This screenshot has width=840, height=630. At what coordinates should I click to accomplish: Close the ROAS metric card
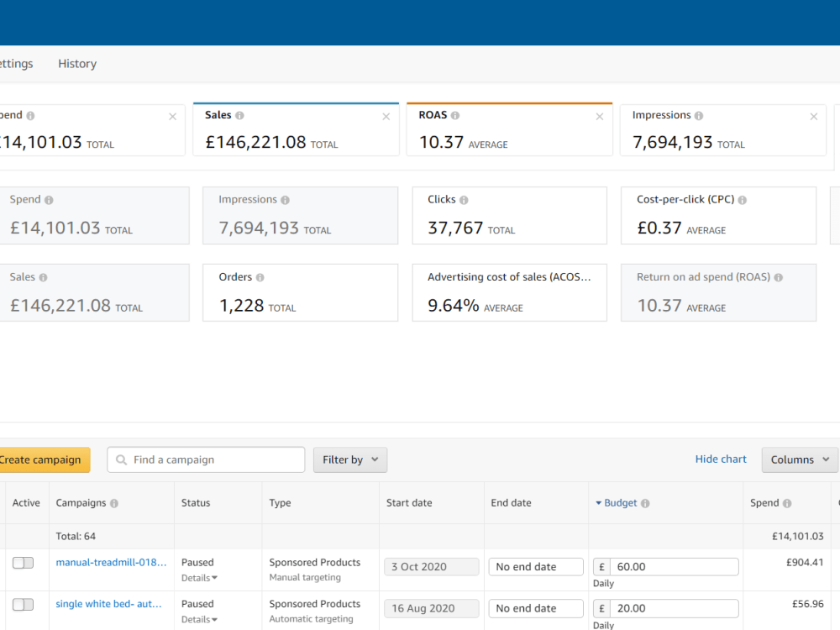(600, 117)
